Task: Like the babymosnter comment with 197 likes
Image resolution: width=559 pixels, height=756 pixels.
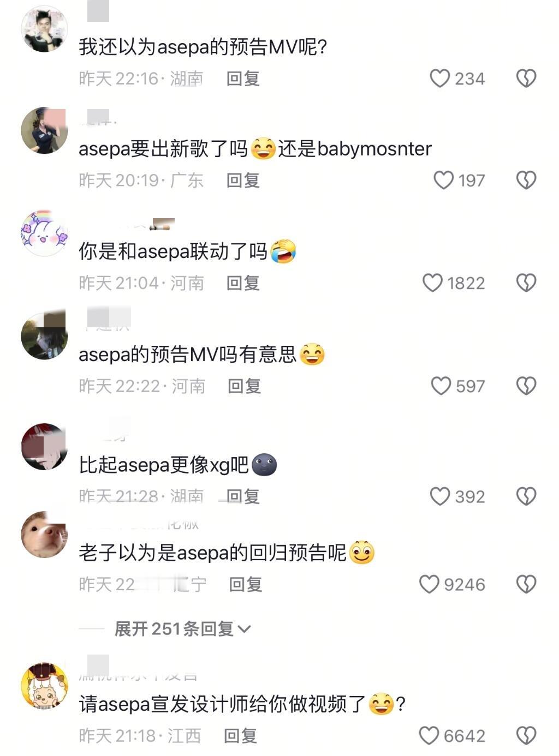Action: coord(443,180)
